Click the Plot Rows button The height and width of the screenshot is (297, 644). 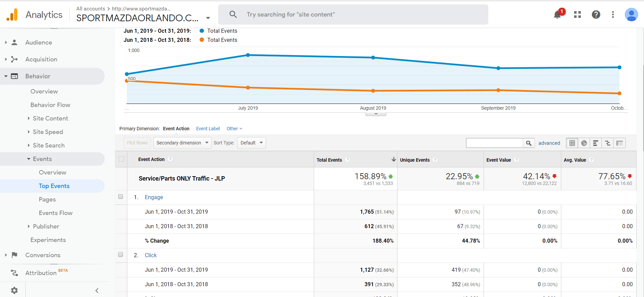pos(137,143)
